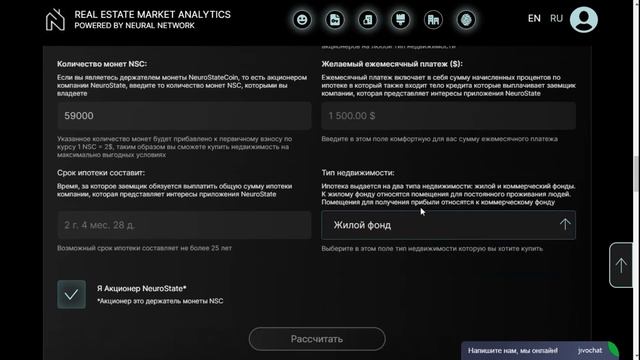This screenshot has width=640, height=360.
Task: Open the smiley face section icon
Action: [x=302, y=20]
